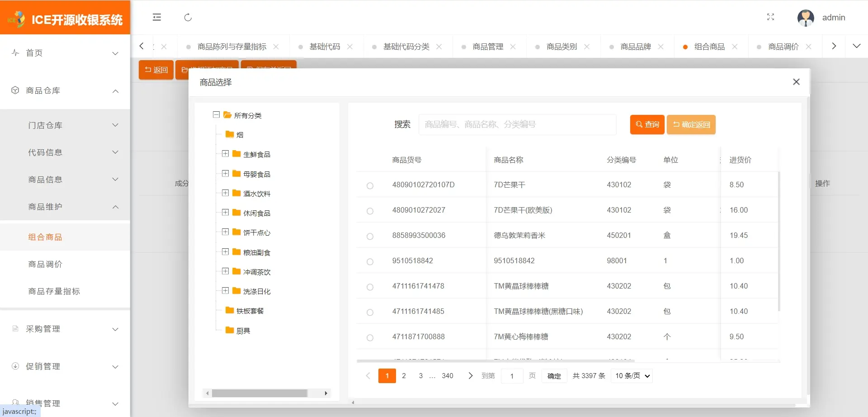The height and width of the screenshot is (417, 868).
Task: Click the 返回 button
Action: (x=156, y=70)
